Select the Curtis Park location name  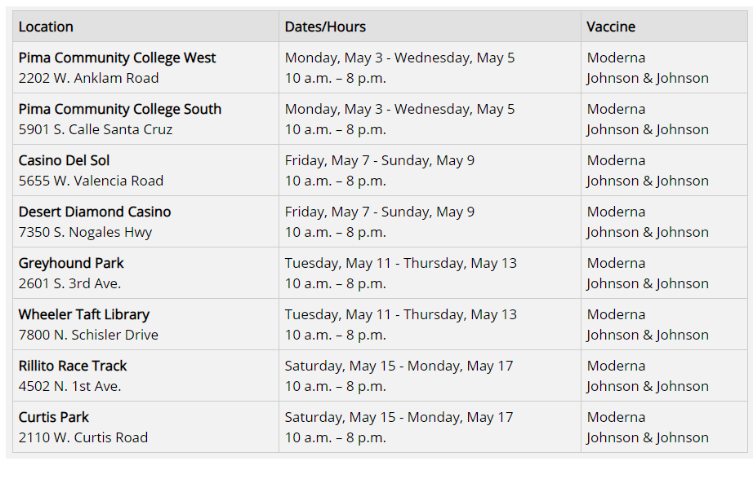54,417
